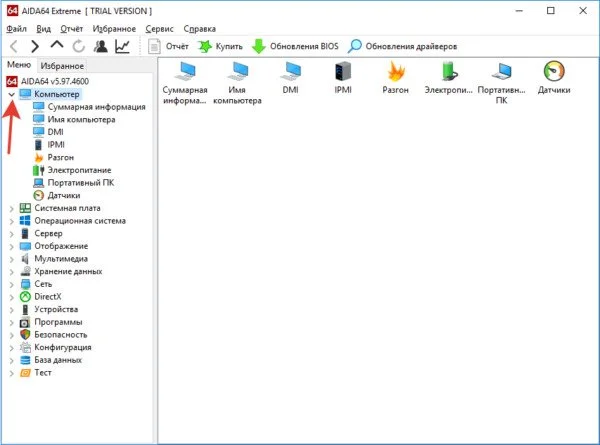The height and width of the screenshot is (445, 600).
Task: Select IPMI in the tree
Action: (56, 145)
